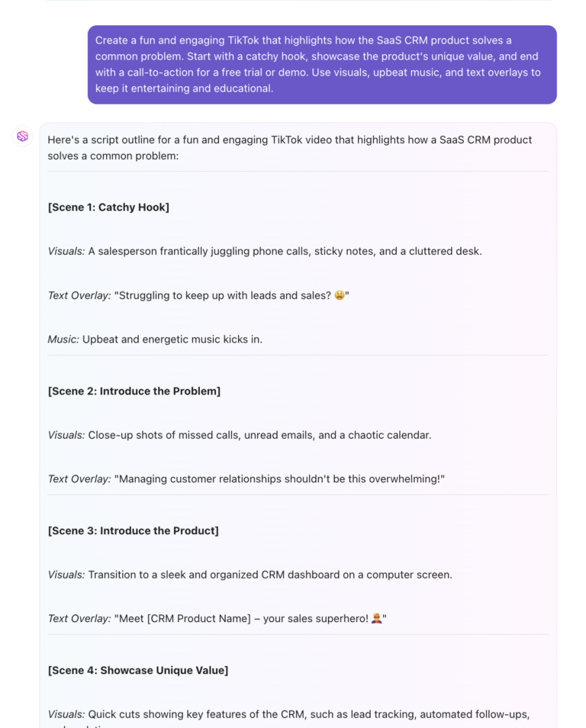
Task: Click the "Visuals:" label about the juggling salesperson
Action: coord(66,251)
